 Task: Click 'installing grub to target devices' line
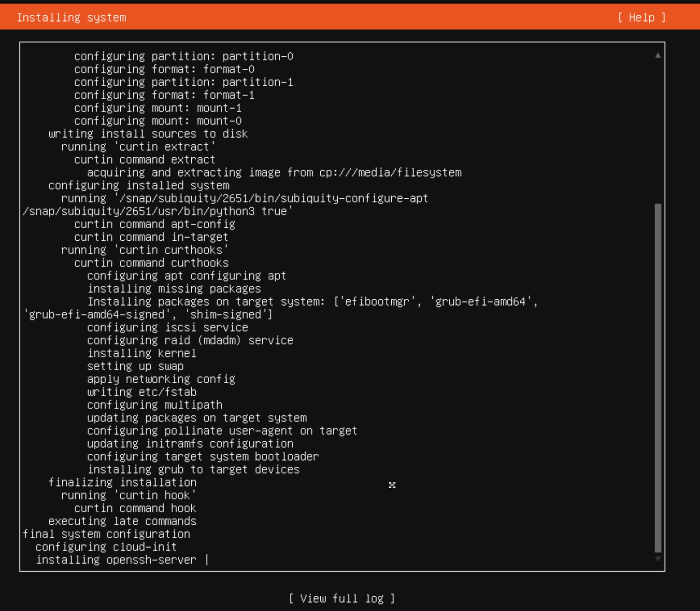[x=194, y=469]
